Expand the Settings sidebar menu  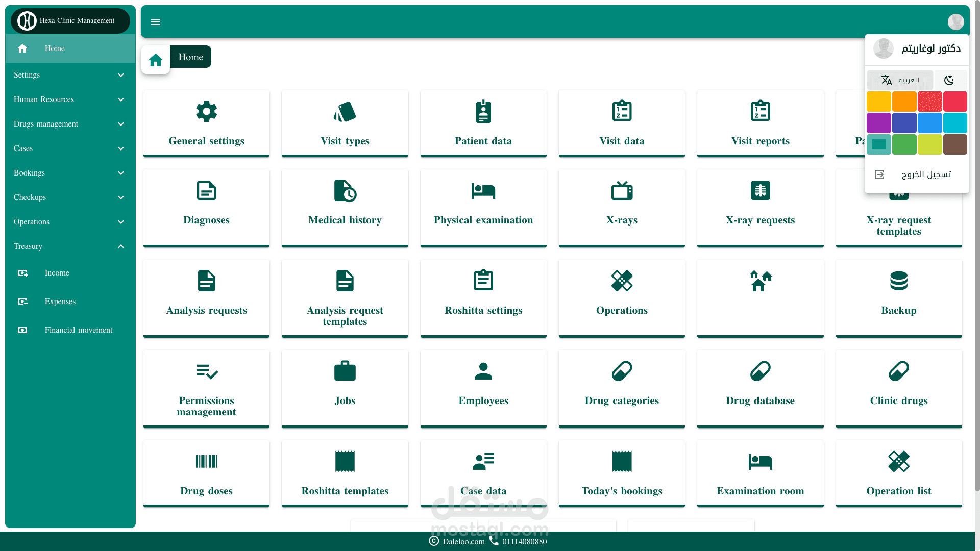pyautogui.click(x=70, y=75)
